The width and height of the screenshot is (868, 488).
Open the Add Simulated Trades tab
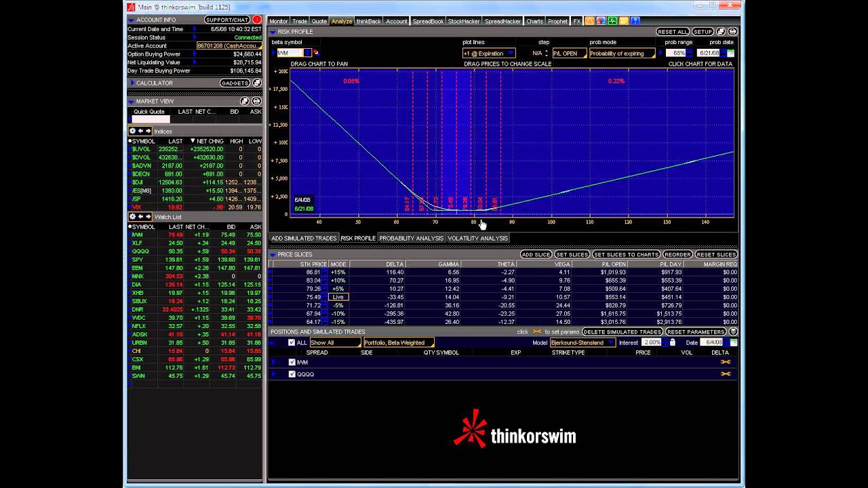pos(304,239)
